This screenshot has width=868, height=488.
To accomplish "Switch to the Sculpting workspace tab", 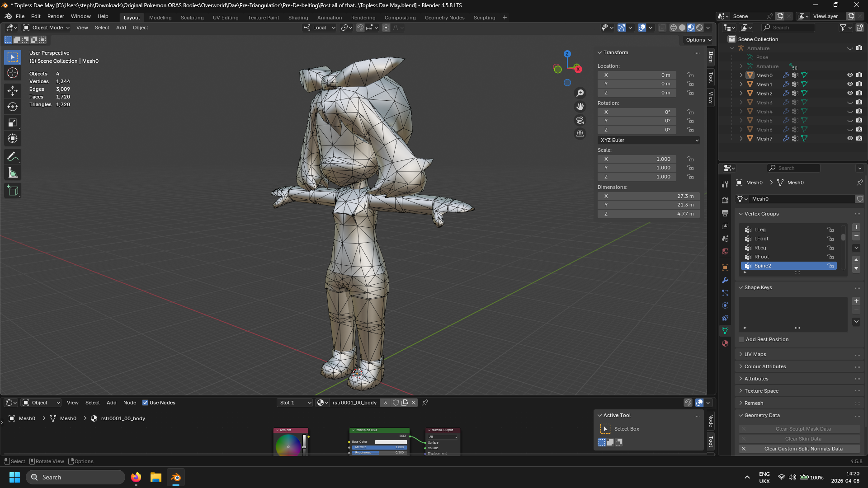I will coord(192,18).
